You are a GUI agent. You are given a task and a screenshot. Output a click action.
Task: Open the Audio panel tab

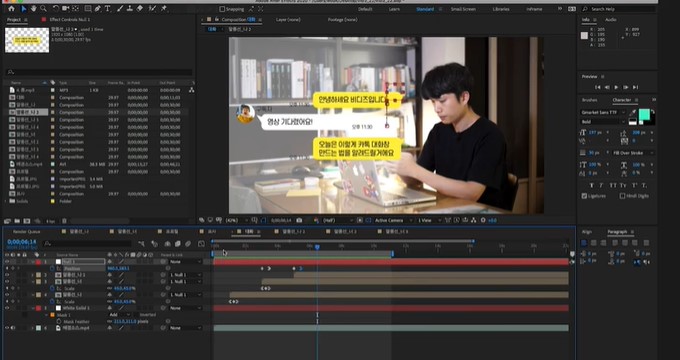611,20
